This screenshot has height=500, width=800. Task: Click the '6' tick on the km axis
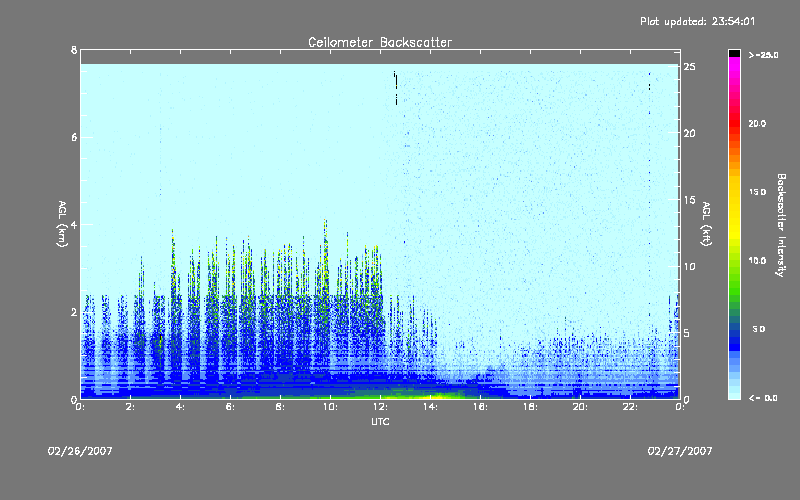[x=74, y=137]
